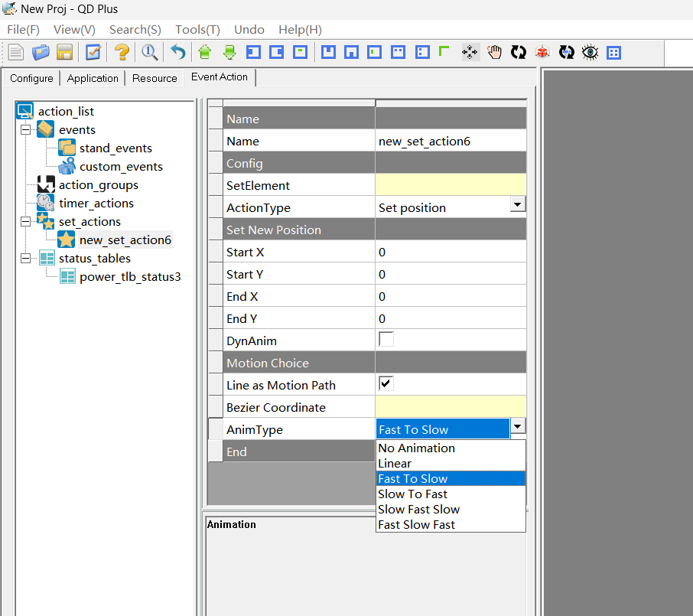Switch to the Resource tab

[x=155, y=78]
